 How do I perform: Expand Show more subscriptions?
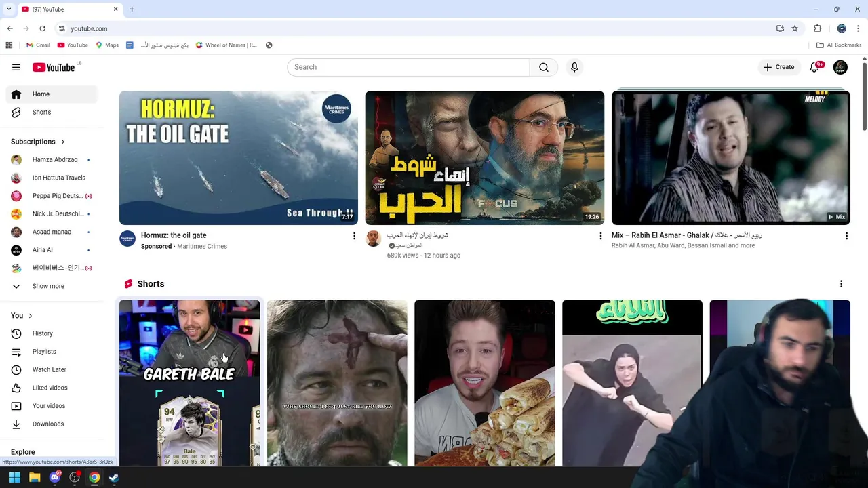[52, 286]
